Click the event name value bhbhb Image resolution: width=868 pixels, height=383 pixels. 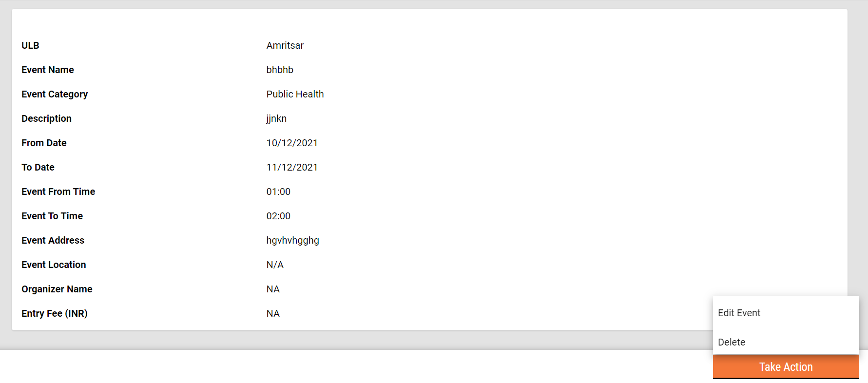click(x=280, y=70)
